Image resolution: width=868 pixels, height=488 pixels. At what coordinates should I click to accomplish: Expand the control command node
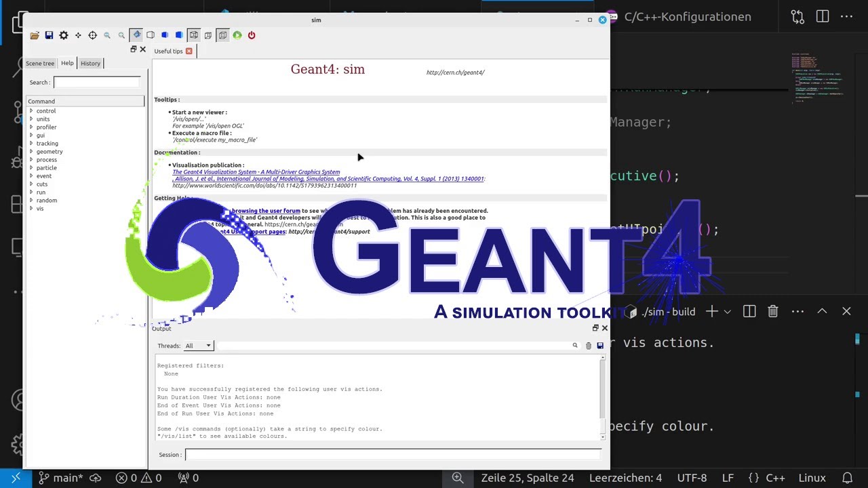coord(31,110)
